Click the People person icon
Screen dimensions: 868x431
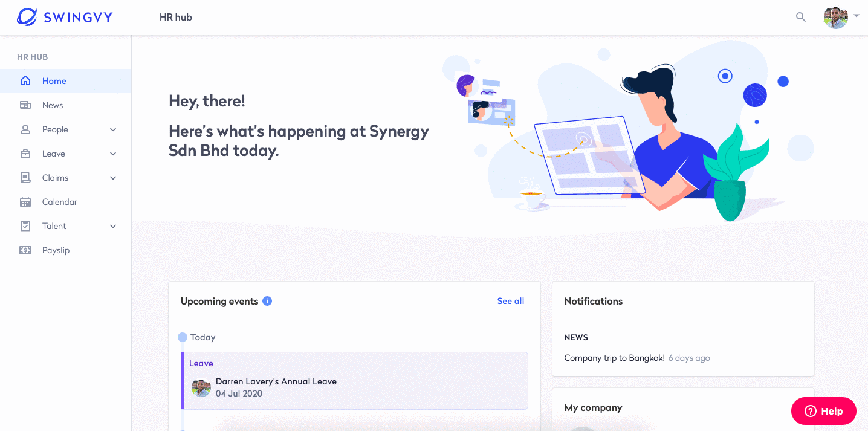(25, 129)
